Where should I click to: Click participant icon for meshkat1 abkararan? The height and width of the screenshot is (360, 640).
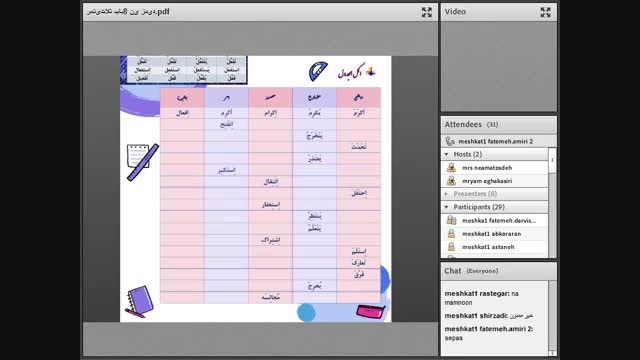[451, 233]
